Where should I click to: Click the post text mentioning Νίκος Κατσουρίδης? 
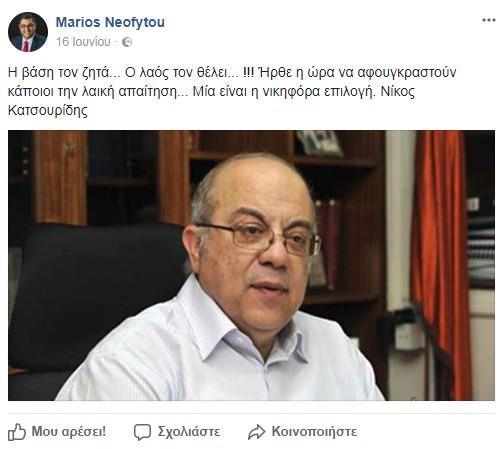pos(232,91)
